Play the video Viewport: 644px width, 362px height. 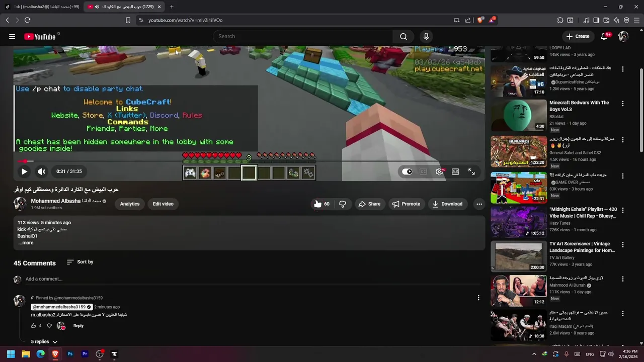(24, 171)
